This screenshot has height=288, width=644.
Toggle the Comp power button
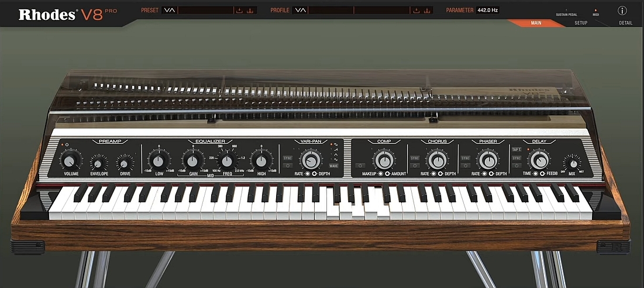tap(360, 166)
